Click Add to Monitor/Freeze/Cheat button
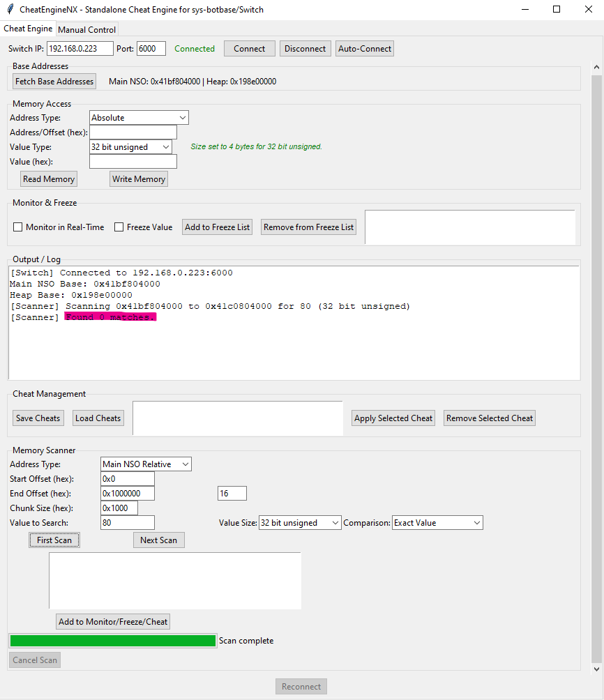The height and width of the screenshot is (700, 604). [113, 622]
